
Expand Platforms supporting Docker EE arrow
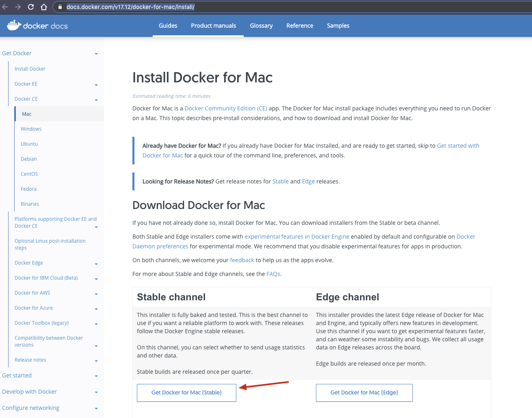click(x=96, y=227)
